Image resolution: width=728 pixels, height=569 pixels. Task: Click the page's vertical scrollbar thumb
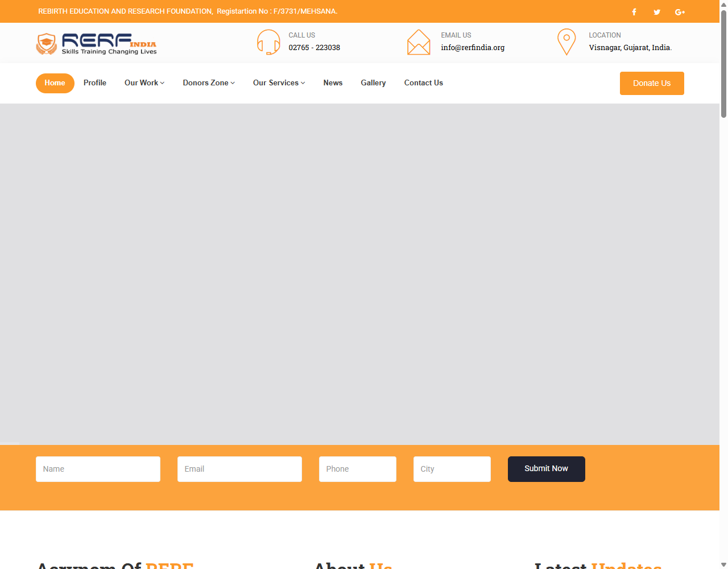[x=723, y=64]
